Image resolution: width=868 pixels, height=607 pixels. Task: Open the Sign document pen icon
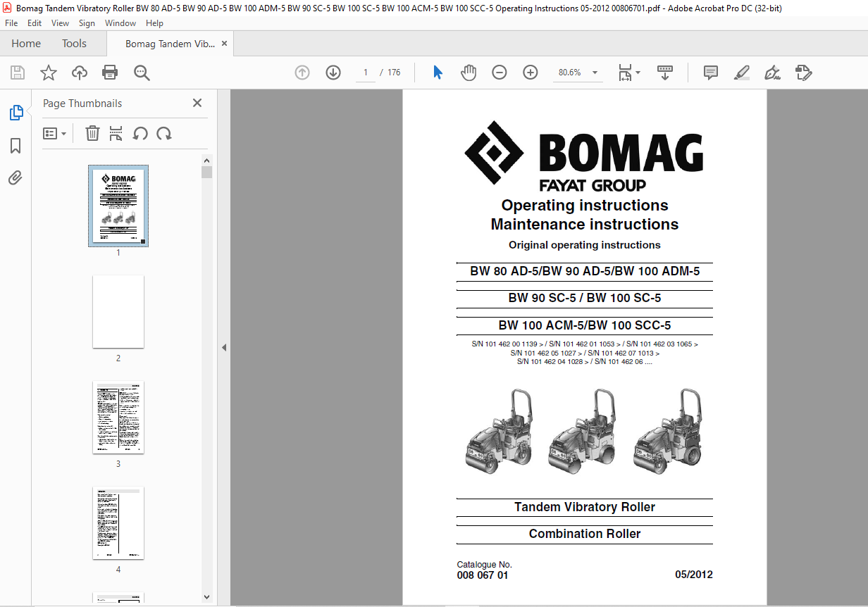[x=773, y=73]
